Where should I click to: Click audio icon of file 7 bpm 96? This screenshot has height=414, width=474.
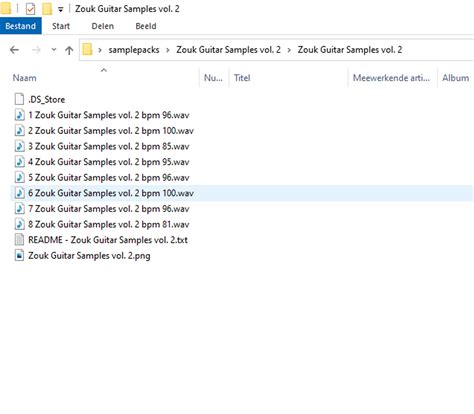[x=19, y=208]
